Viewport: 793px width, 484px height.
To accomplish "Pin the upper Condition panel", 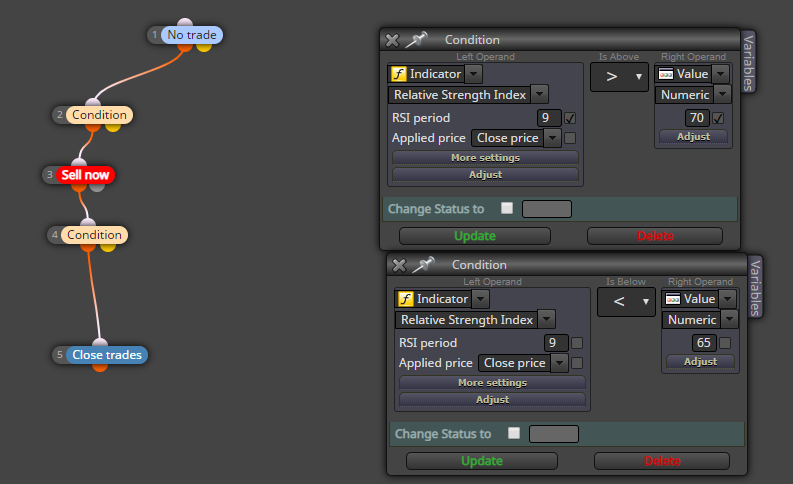I will click(x=417, y=39).
